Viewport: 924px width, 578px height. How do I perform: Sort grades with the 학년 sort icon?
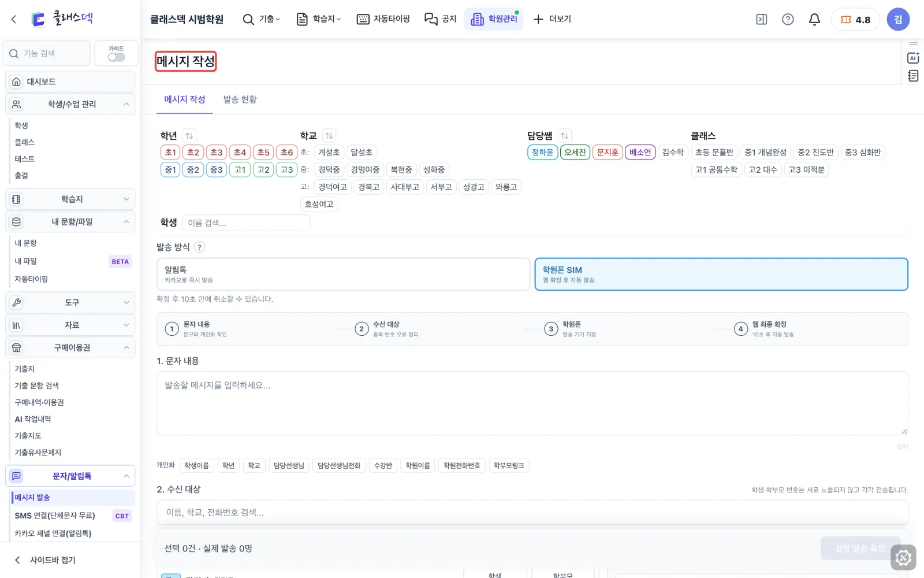point(189,136)
